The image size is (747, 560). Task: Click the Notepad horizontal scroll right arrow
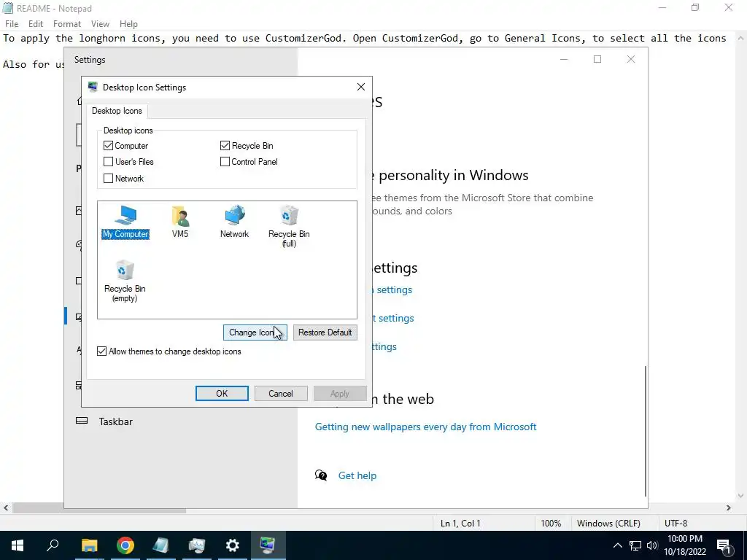tap(729, 508)
